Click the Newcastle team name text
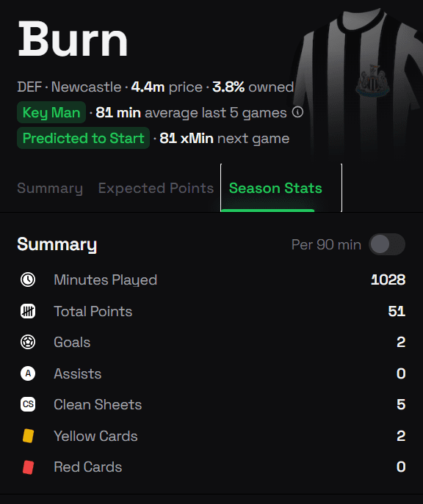The width and height of the screenshot is (423, 504). tap(86, 87)
